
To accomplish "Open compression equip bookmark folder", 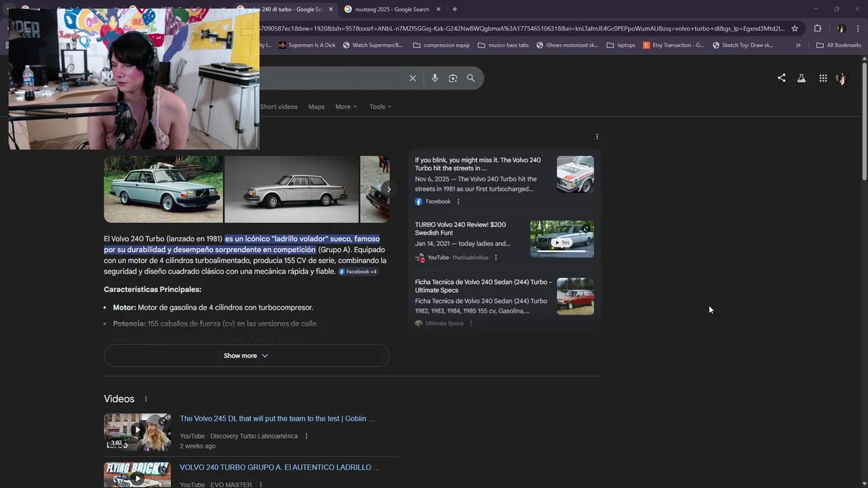I will [441, 45].
